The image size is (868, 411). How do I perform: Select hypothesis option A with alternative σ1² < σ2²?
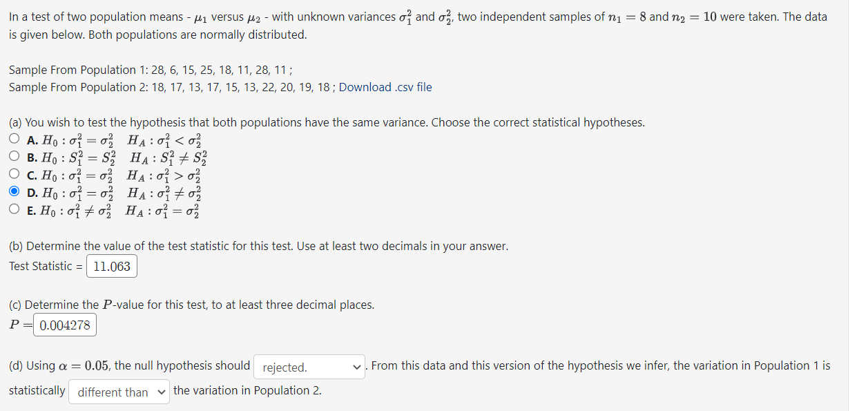click(14, 137)
